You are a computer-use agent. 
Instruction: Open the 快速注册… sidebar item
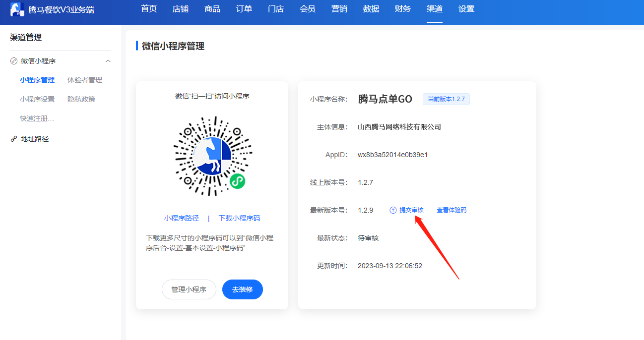37,118
